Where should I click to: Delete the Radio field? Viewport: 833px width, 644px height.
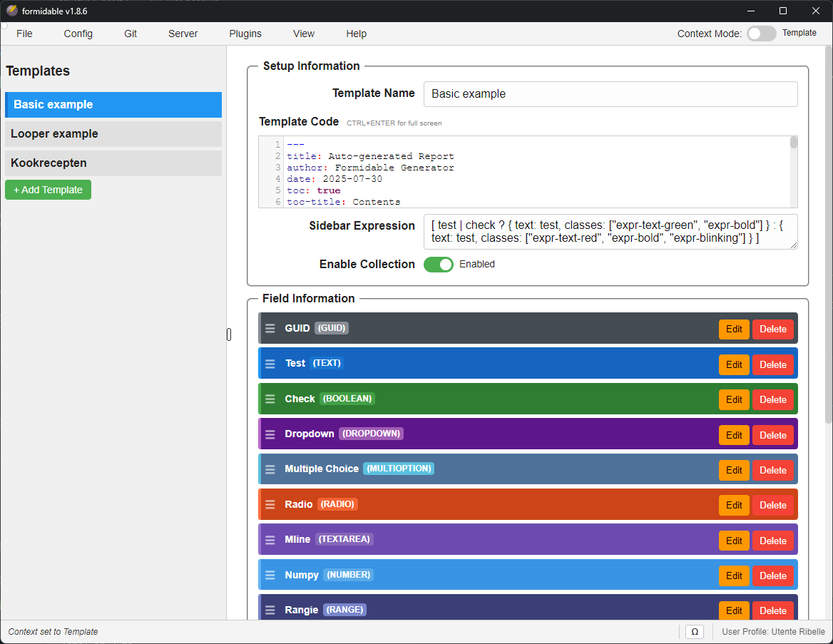coord(773,506)
